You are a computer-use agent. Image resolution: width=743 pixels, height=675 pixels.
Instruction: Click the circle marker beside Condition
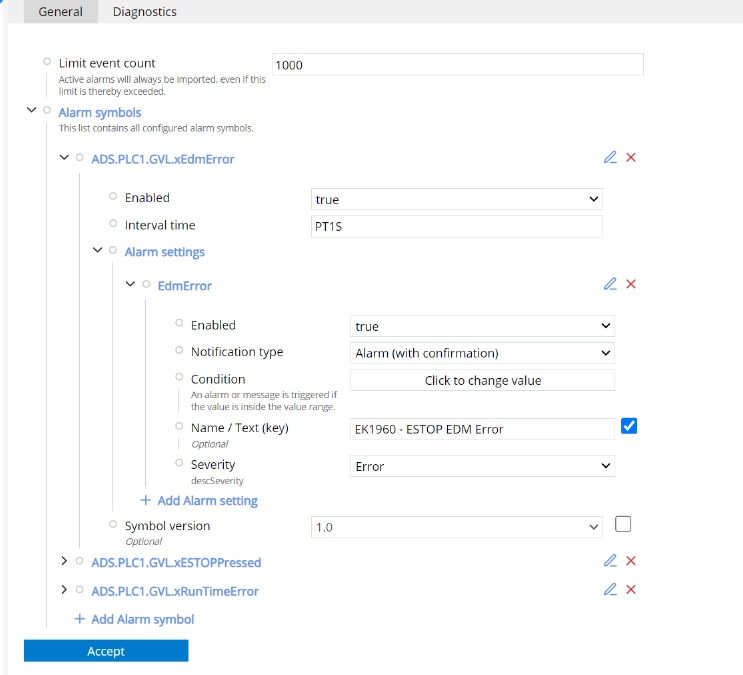(179, 377)
